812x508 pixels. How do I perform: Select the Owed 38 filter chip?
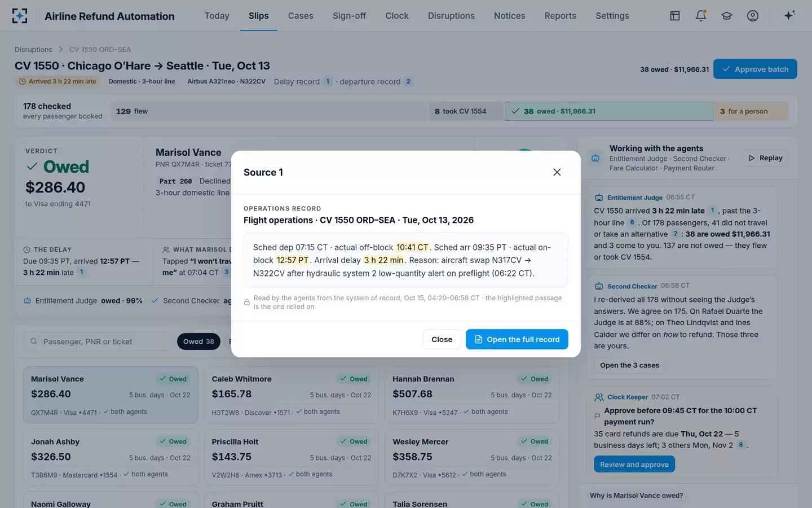(x=198, y=341)
